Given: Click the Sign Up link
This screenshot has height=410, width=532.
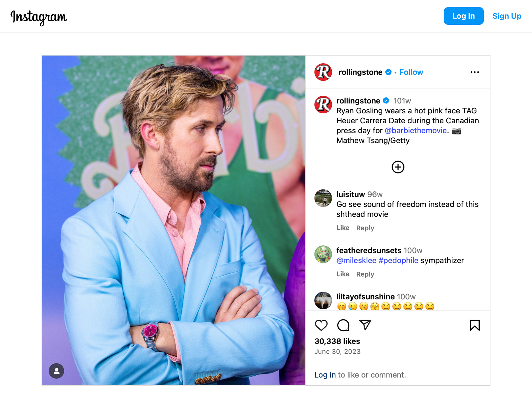Looking at the screenshot, I should click(x=507, y=16).
